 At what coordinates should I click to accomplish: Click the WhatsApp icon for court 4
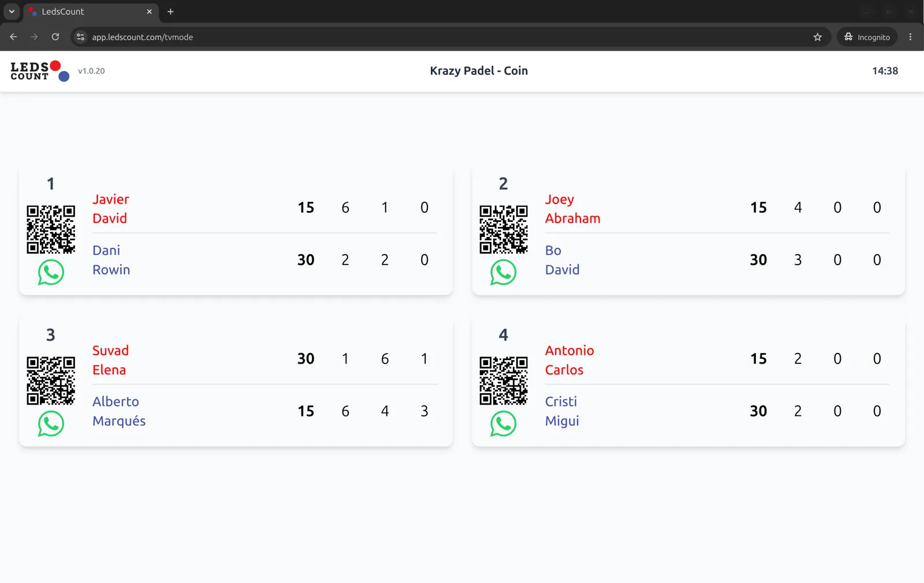click(503, 424)
